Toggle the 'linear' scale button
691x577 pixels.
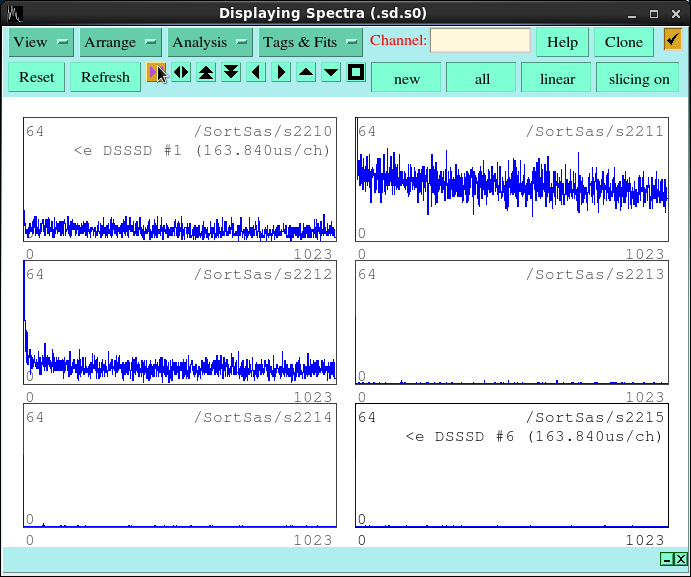(x=557, y=79)
